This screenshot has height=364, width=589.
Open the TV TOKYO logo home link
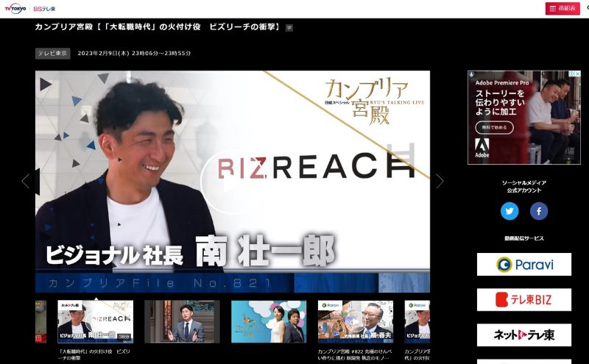[x=15, y=8]
